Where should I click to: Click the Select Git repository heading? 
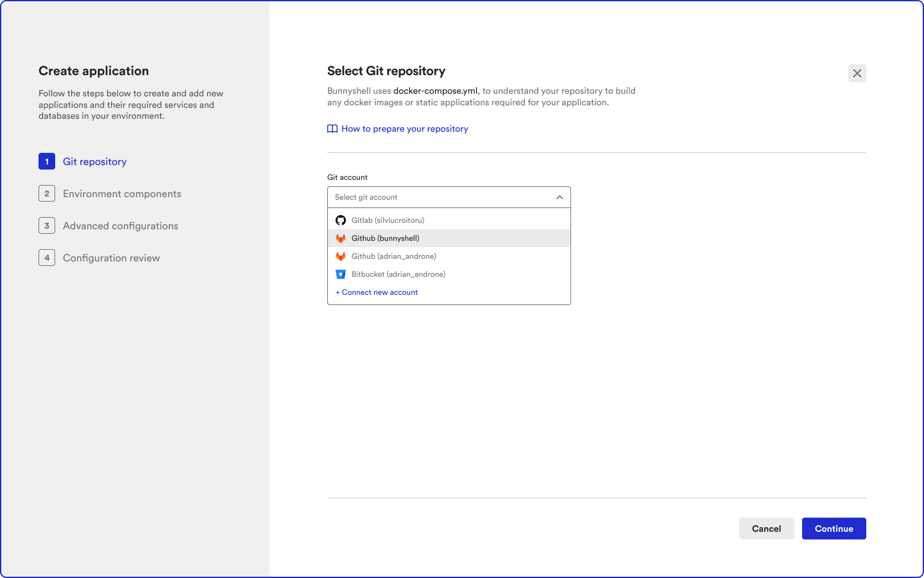tap(386, 71)
